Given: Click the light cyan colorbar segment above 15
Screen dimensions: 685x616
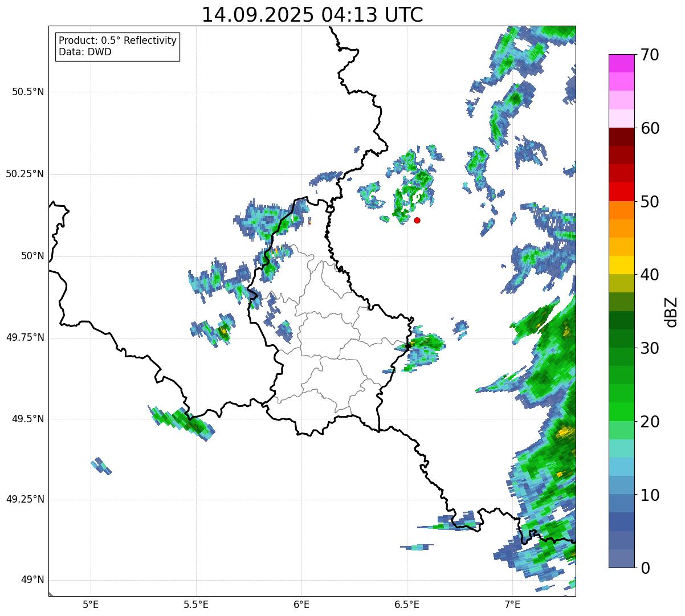Looking at the screenshot, I should click(x=621, y=448).
